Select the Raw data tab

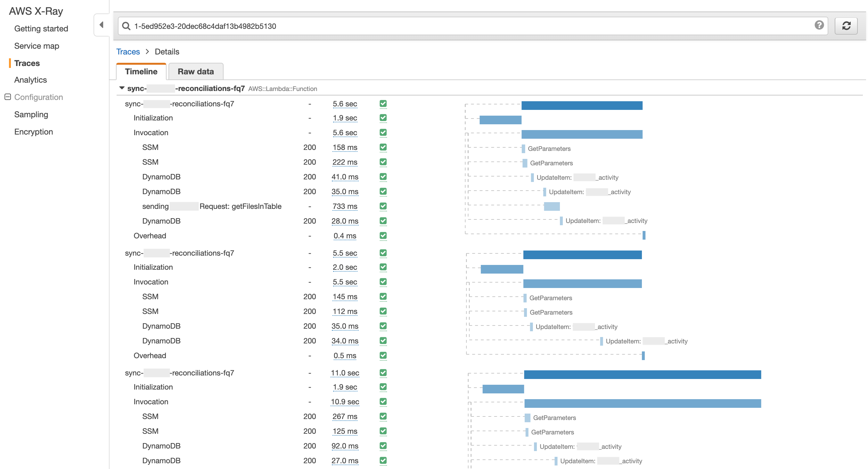point(196,71)
